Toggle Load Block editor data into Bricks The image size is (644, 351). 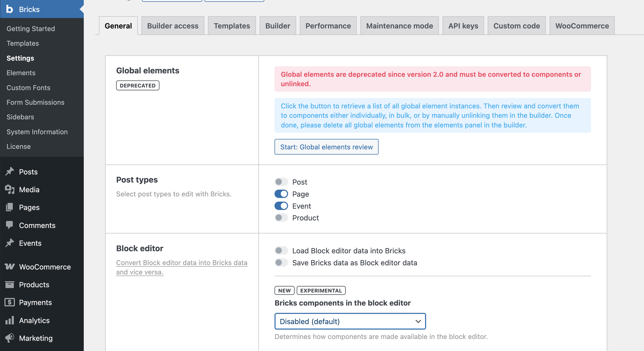pyautogui.click(x=281, y=250)
